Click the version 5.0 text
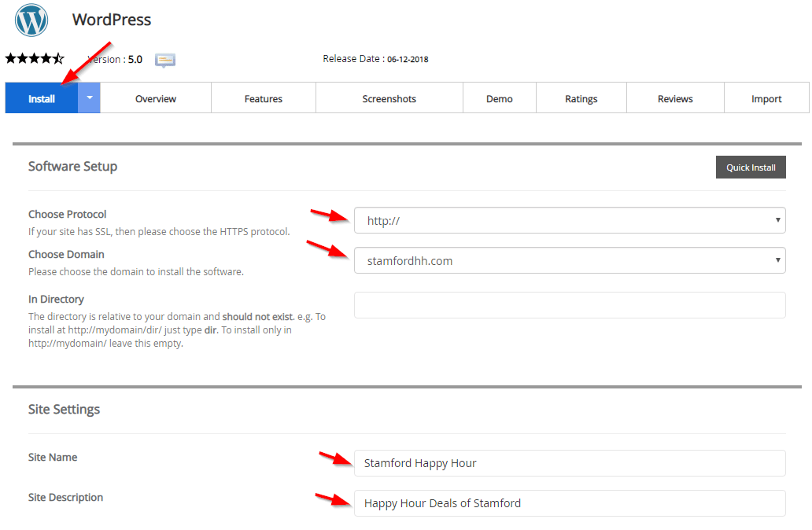The height and width of the screenshot is (530, 812). pos(115,60)
